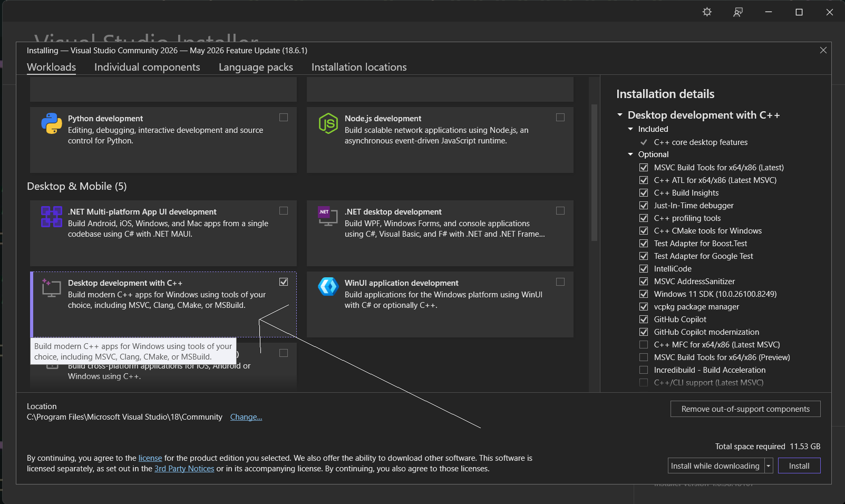
Task: Click the Desktop development with C++ icon
Action: (x=52, y=288)
